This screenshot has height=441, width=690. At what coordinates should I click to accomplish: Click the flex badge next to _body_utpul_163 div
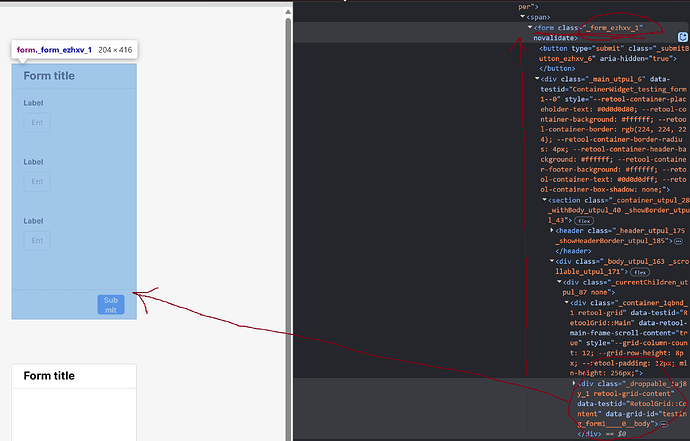640,272
